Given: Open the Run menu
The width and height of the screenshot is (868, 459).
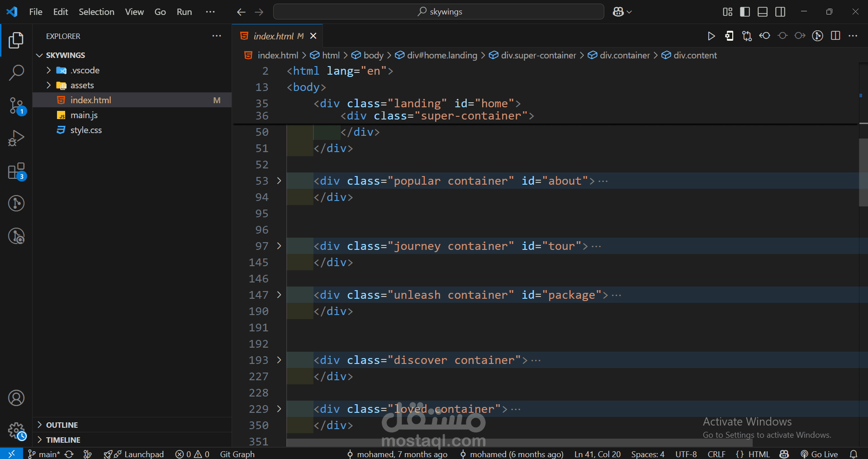Looking at the screenshot, I should point(184,12).
